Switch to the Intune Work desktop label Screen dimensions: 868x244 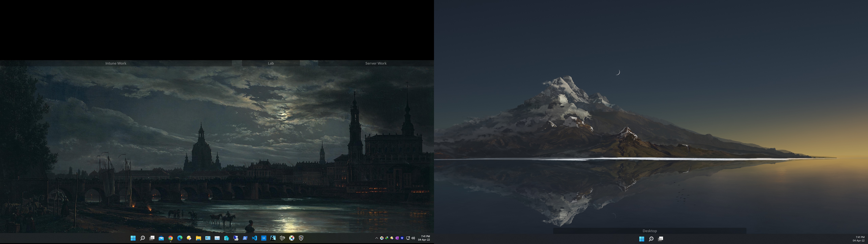pos(116,63)
